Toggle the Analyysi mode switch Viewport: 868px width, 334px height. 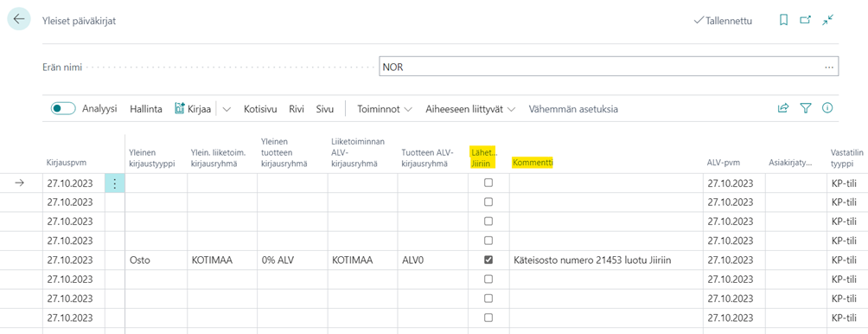tap(63, 108)
